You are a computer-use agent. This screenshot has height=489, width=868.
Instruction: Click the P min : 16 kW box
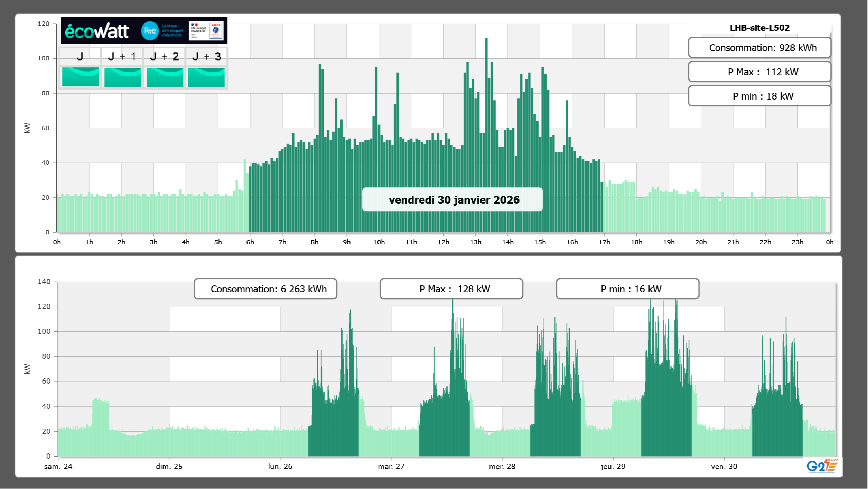tap(627, 289)
